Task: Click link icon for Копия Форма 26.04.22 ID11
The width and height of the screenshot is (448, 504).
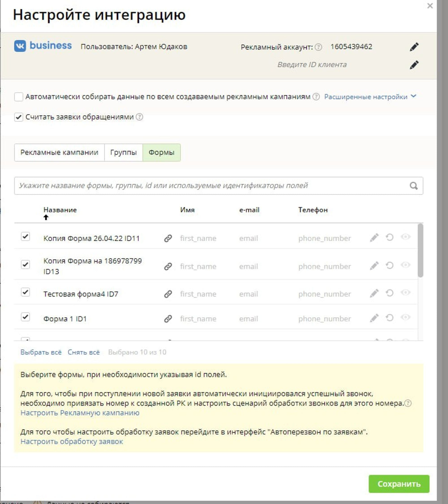Action: pos(168,238)
